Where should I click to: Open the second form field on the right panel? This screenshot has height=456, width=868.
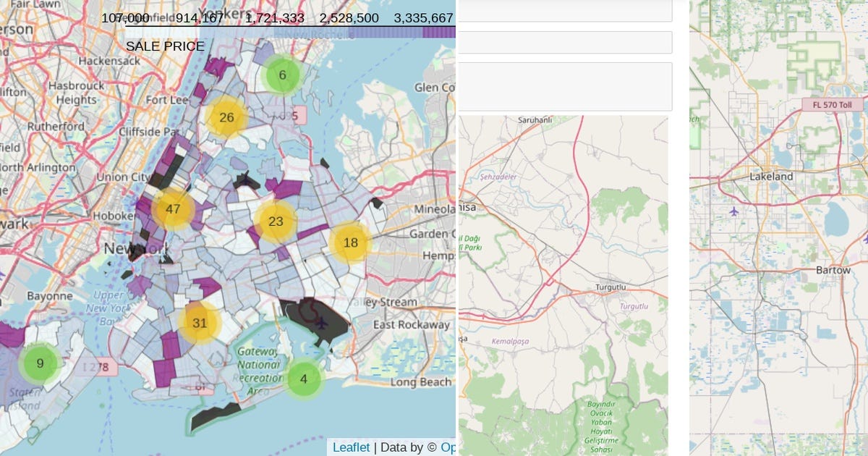tap(564, 42)
